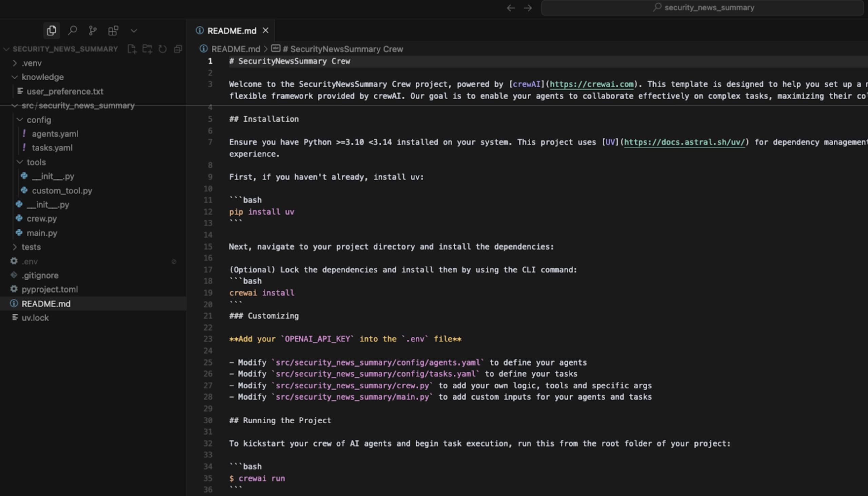The width and height of the screenshot is (868, 496).
Task: Open uv.lock file
Action: click(x=35, y=318)
